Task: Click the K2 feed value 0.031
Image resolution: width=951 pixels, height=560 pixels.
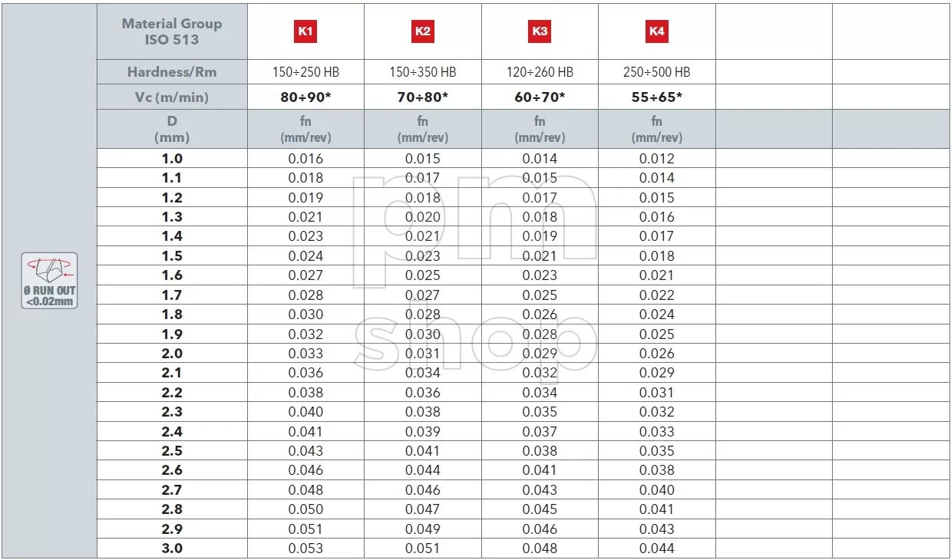Action: tap(423, 354)
